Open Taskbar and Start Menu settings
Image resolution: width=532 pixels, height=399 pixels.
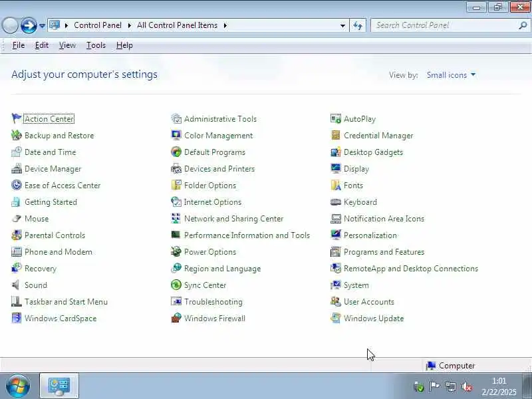tap(66, 302)
